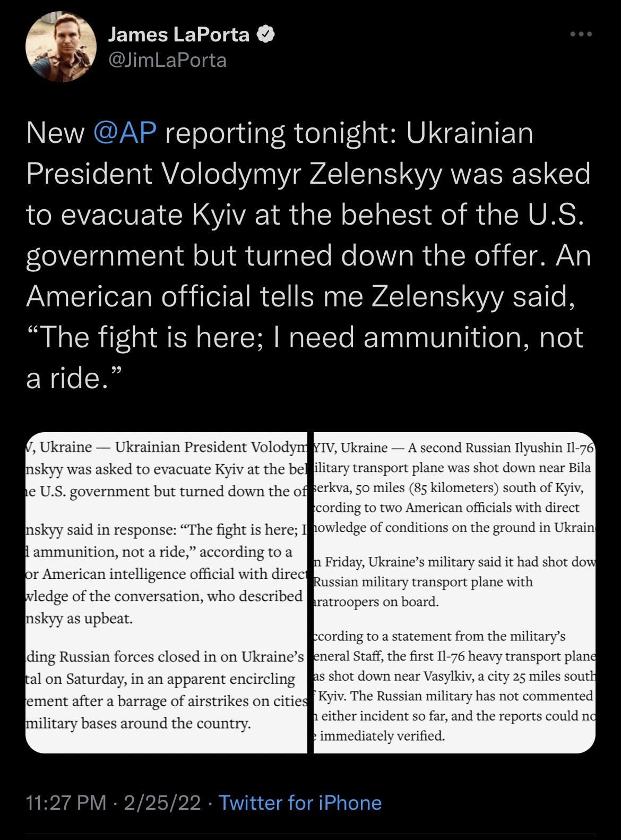Click the tweet's first line "reporting tonight: Ukrainian"
The height and width of the screenshot is (840, 621).
(348, 133)
